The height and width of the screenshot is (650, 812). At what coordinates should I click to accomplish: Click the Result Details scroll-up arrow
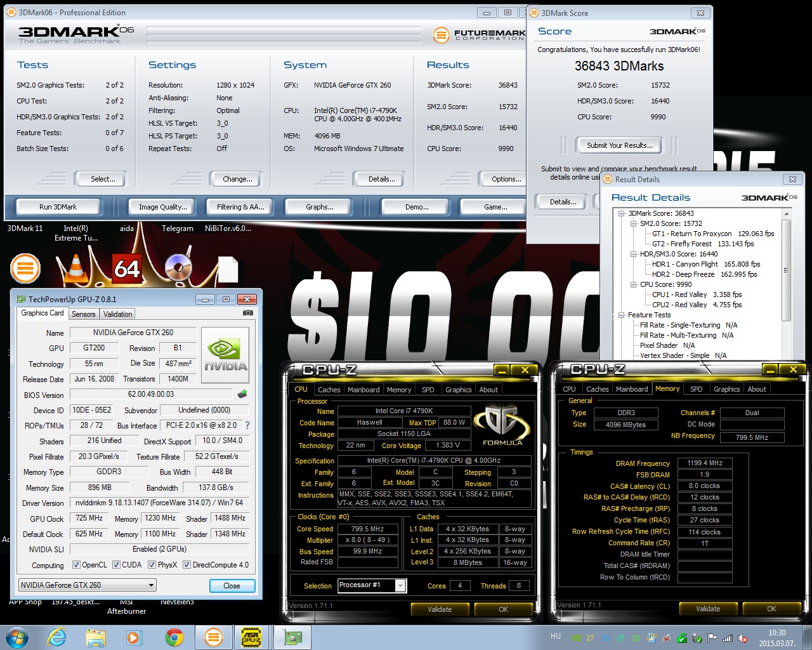[x=786, y=215]
